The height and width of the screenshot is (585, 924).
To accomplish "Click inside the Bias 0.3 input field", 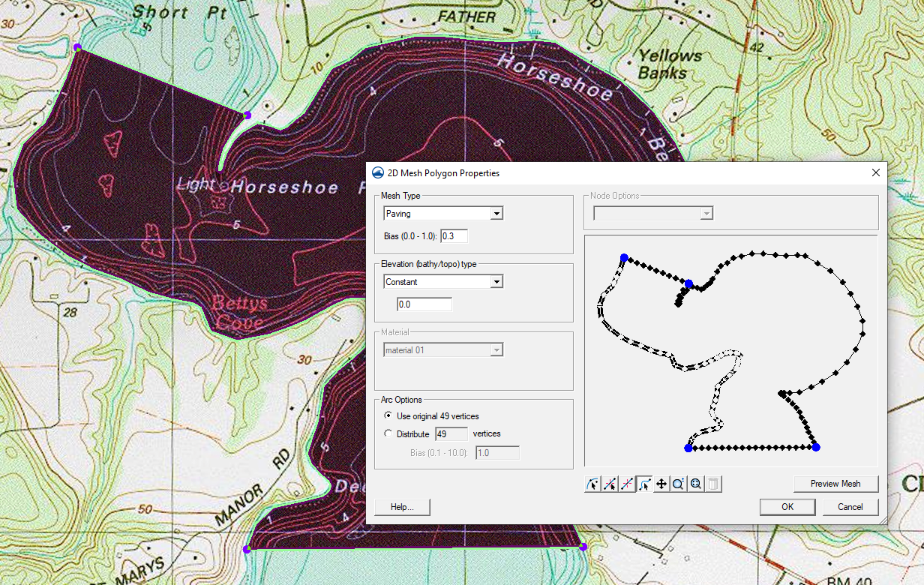I will point(453,235).
